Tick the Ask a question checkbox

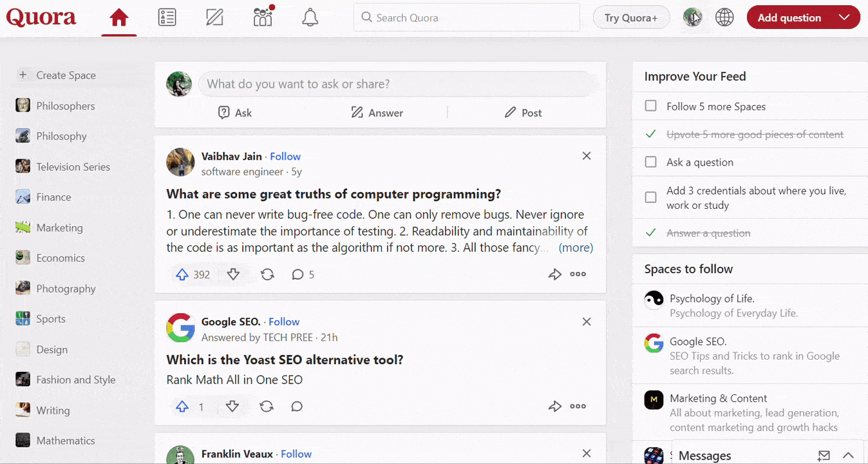click(x=651, y=162)
